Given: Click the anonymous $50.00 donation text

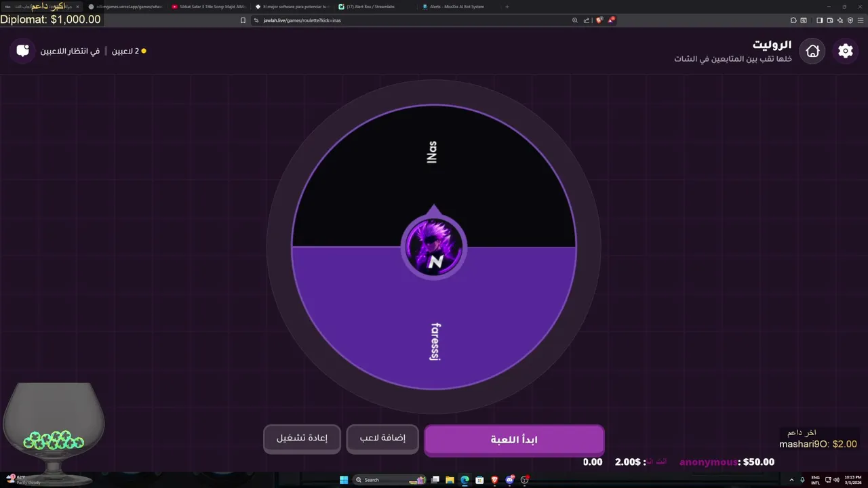Looking at the screenshot, I should (x=726, y=462).
